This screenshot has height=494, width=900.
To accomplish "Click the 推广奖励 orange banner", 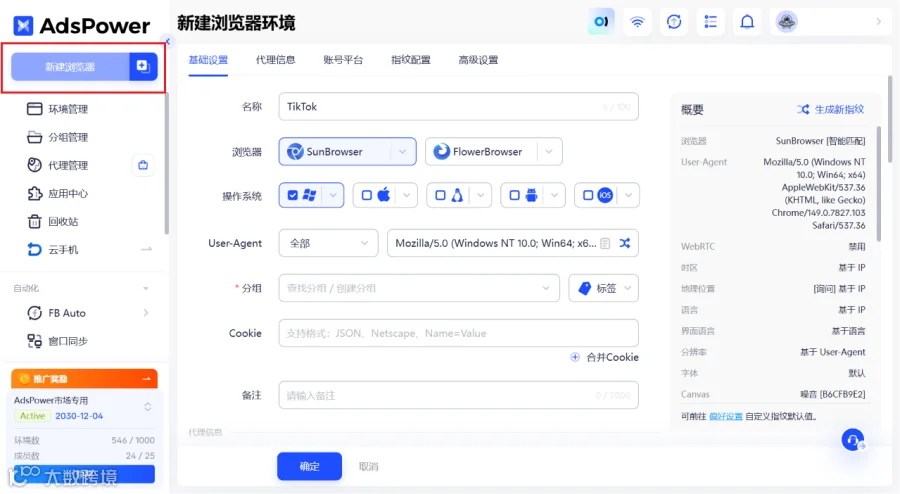I will (84, 379).
